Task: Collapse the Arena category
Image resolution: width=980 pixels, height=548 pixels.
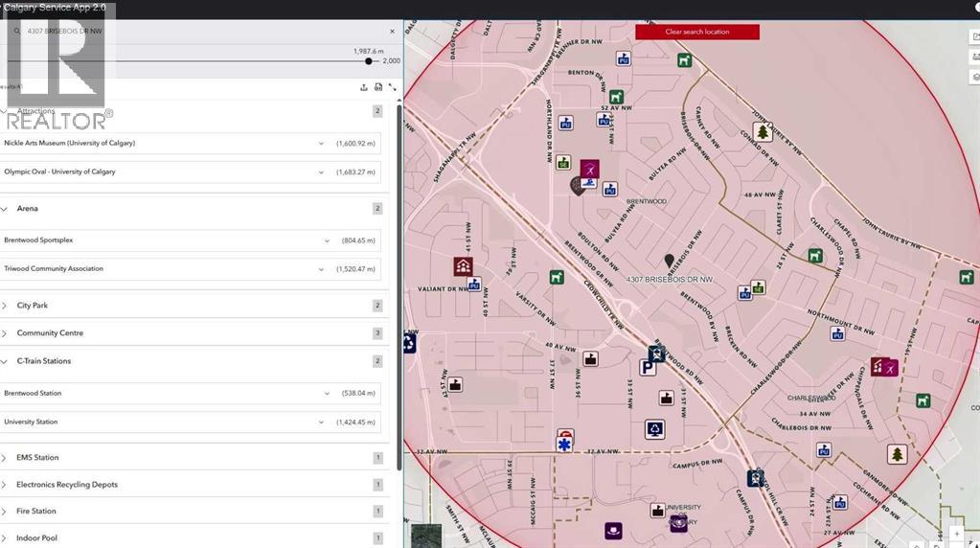Action: 5,208
